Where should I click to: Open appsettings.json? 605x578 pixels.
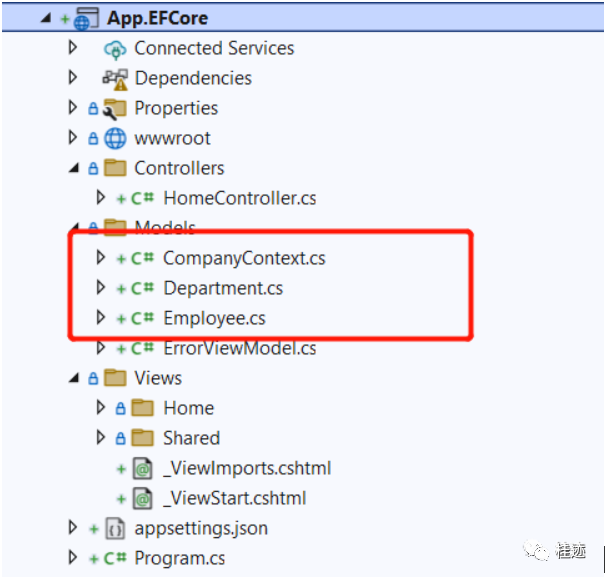tap(201, 529)
